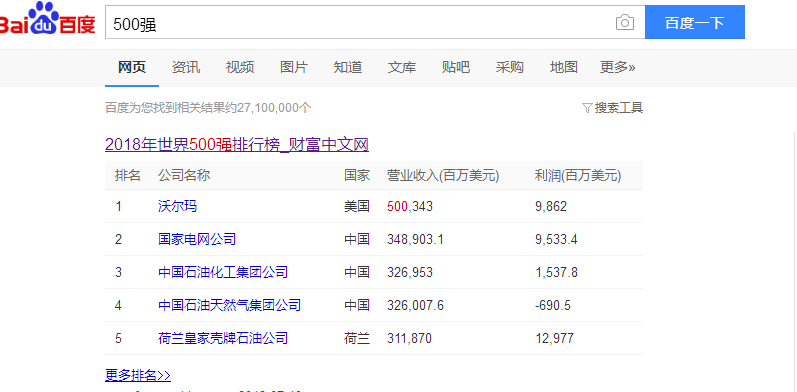Open the 中国石油化工集团公司 link
The image size is (797, 392).
tap(223, 272)
